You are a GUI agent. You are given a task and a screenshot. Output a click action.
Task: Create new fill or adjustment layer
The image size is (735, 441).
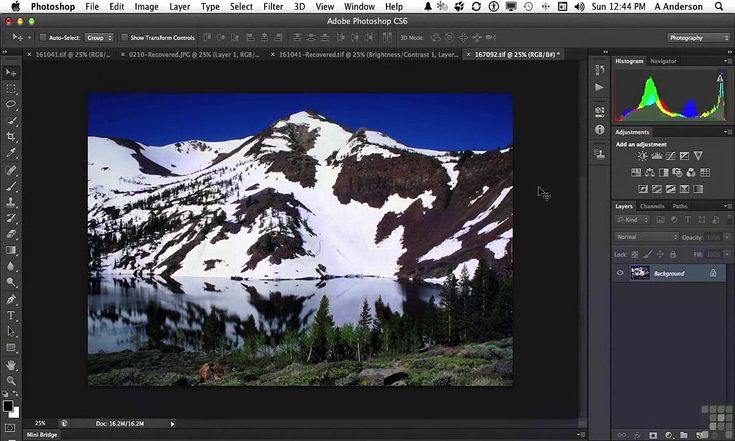click(669, 435)
